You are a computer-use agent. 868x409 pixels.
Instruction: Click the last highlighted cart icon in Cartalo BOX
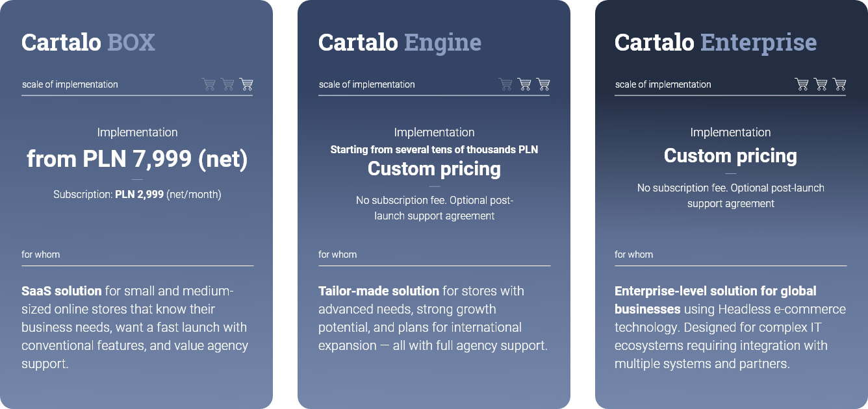coord(246,84)
